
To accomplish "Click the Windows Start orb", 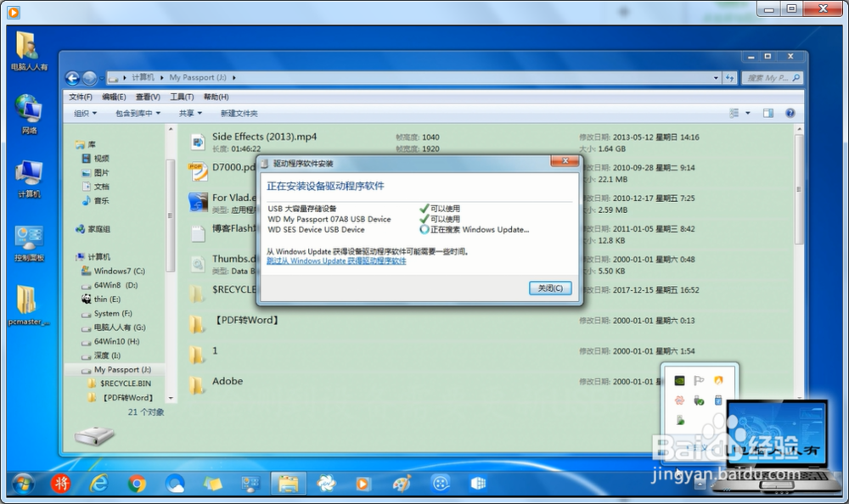I will point(22,484).
